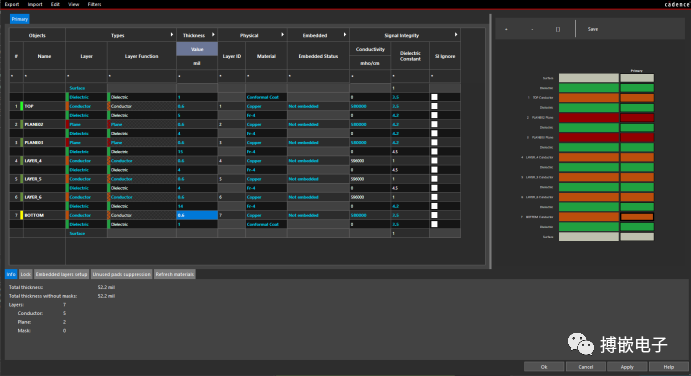691x376 pixels.
Task: Click Save in the preview toolbar
Action: click(x=593, y=29)
